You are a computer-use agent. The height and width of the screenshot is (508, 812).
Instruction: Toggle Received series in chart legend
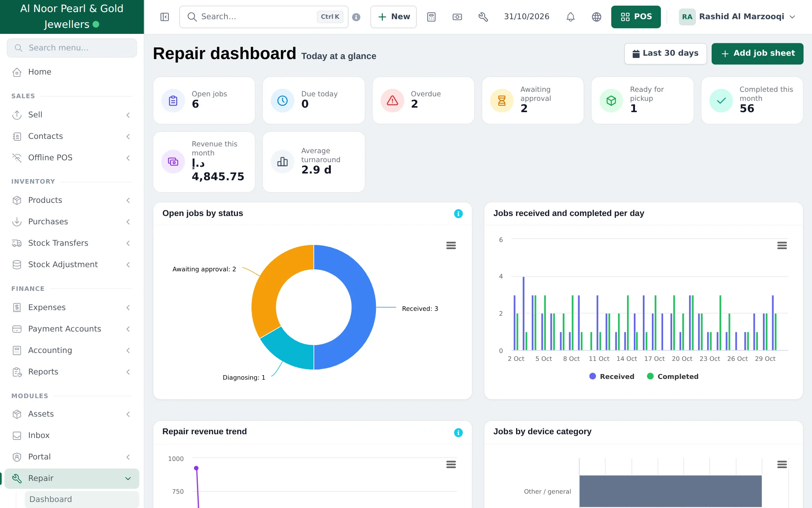612,376
